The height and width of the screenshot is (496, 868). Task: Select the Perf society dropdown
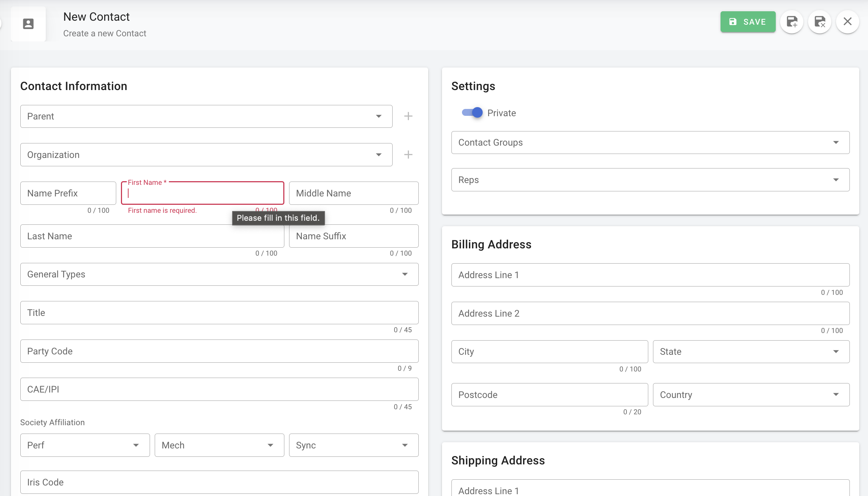click(85, 445)
